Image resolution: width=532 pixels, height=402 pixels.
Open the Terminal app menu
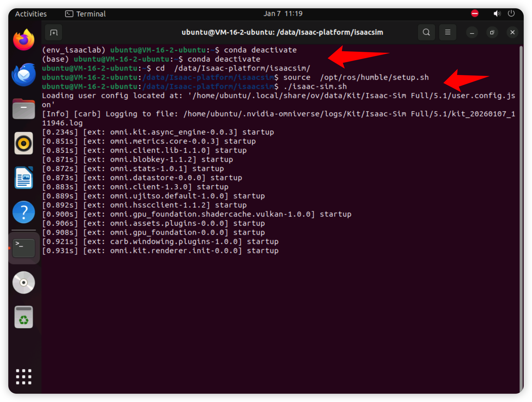pyautogui.click(x=85, y=14)
